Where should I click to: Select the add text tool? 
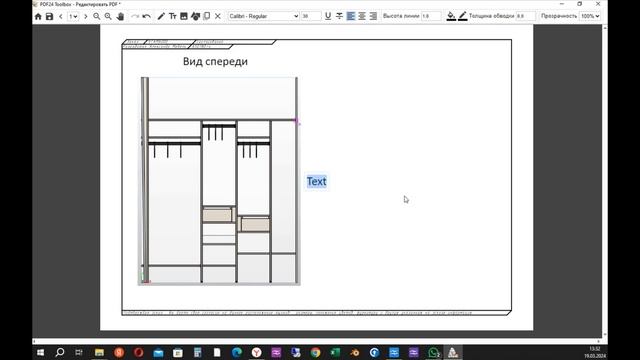[x=173, y=16]
